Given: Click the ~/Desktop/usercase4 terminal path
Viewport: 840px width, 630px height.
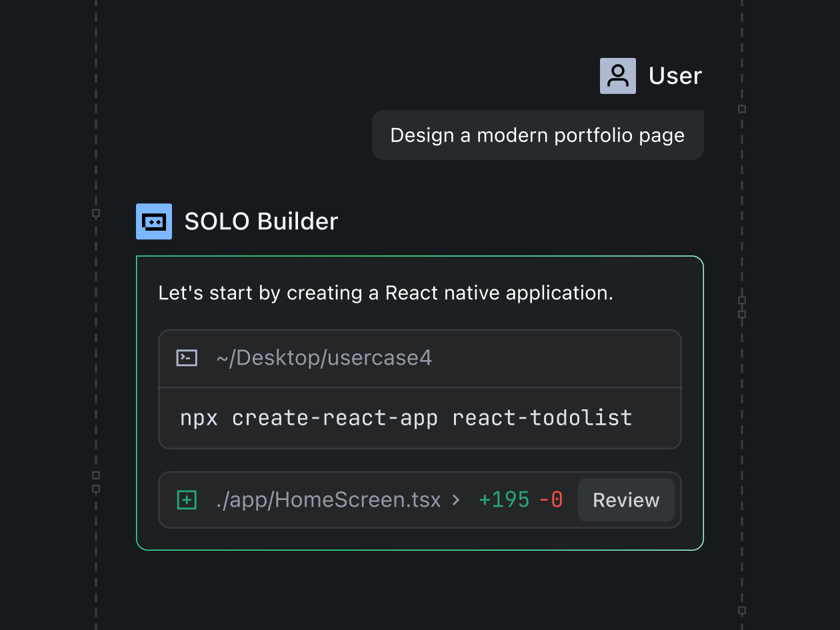Looking at the screenshot, I should [324, 358].
